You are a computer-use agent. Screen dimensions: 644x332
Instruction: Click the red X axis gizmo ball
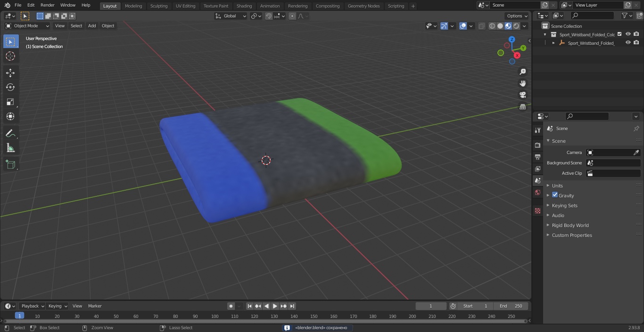(517, 55)
